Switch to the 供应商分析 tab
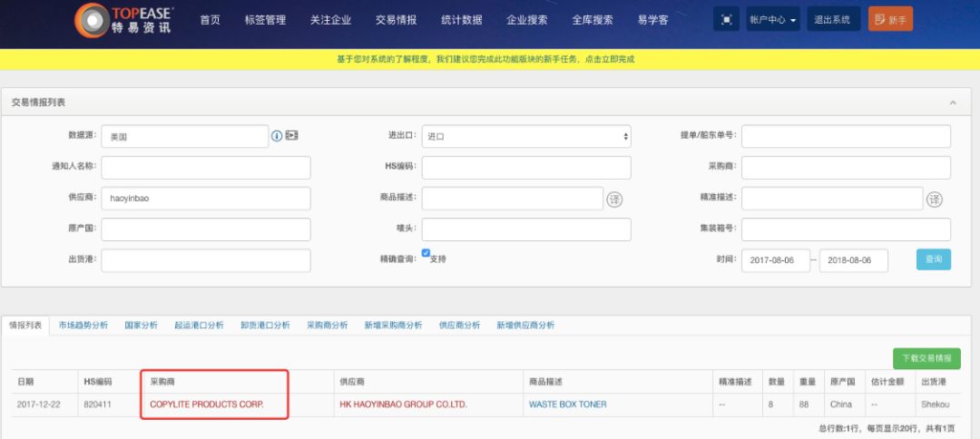980x439 pixels. click(x=459, y=325)
